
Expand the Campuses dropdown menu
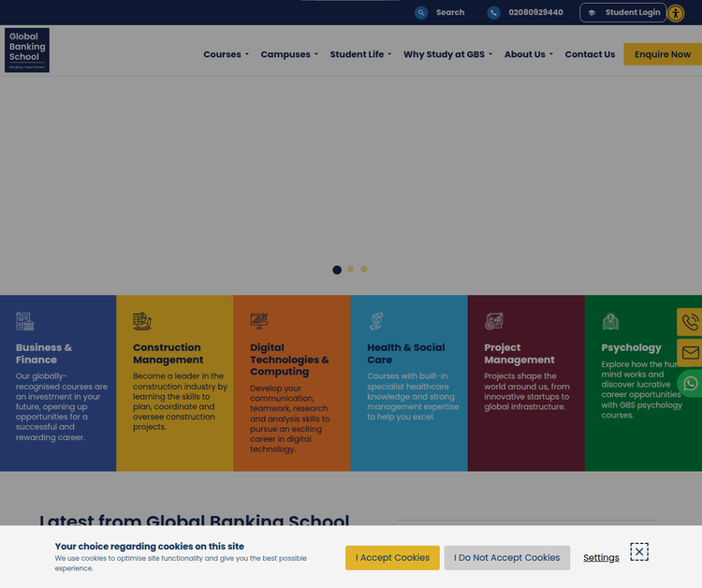[289, 54]
